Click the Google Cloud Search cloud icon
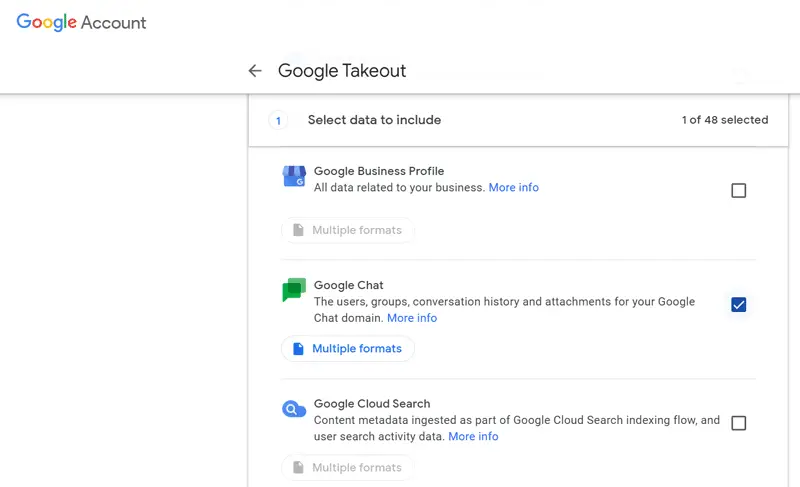The width and height of the screenshot is (800, 487). coord(294,409)
